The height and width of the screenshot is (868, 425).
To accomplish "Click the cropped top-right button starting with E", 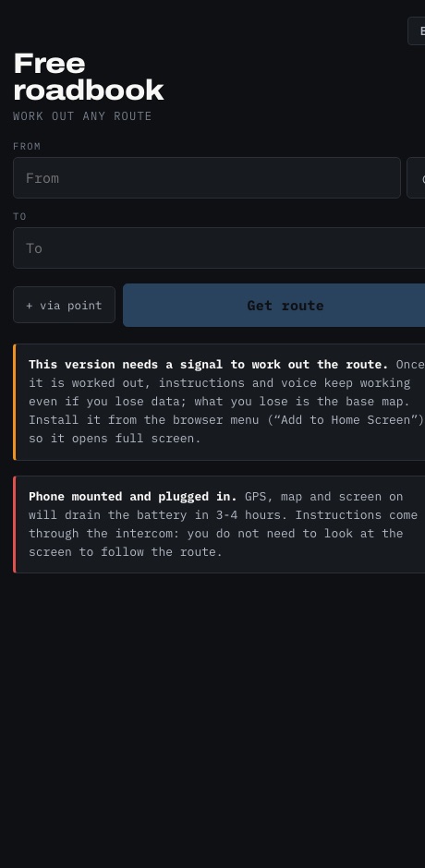I will (417, 31).
